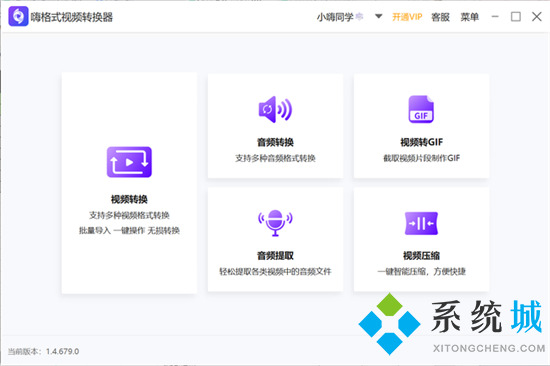Click the 小嗨同学 username

335,17
